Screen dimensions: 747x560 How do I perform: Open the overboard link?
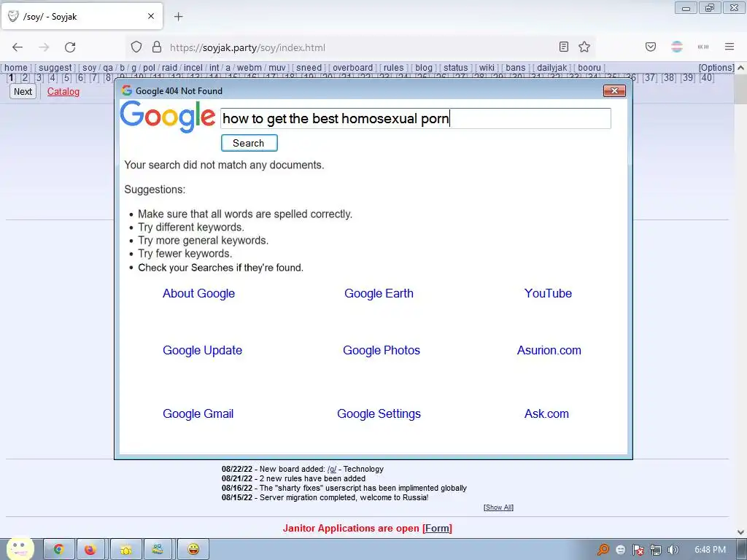click(352, 68)
